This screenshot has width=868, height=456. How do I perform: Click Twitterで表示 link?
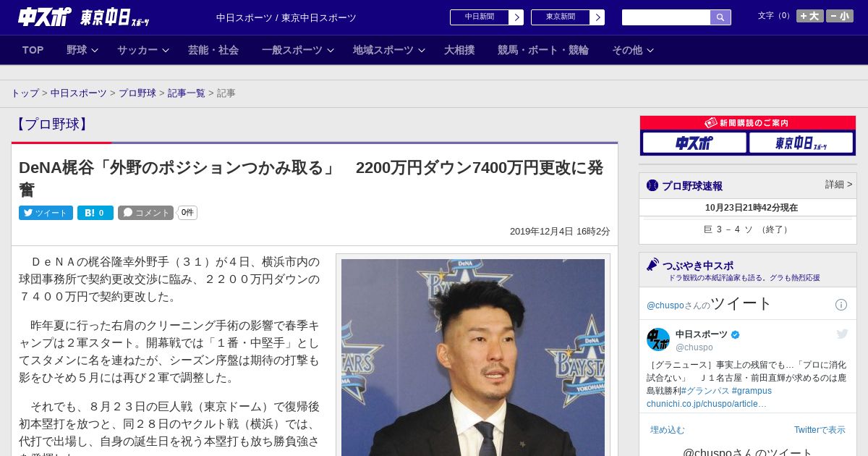pos(820,430)
